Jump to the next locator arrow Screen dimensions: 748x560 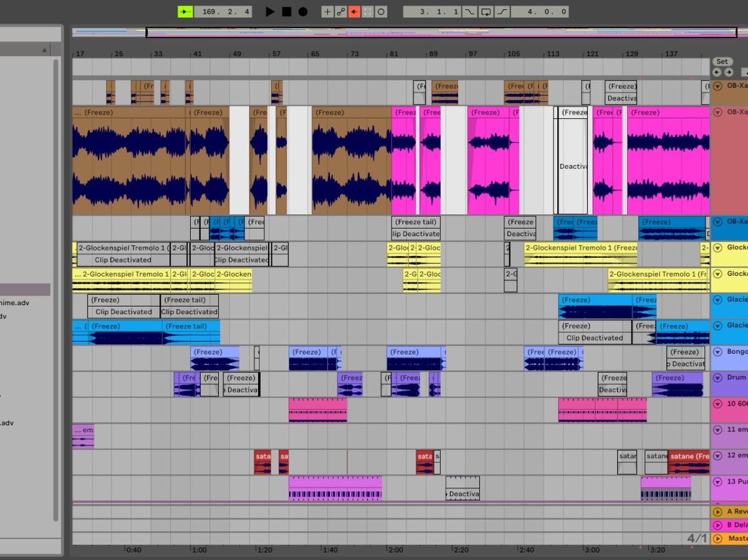(728, 72)
